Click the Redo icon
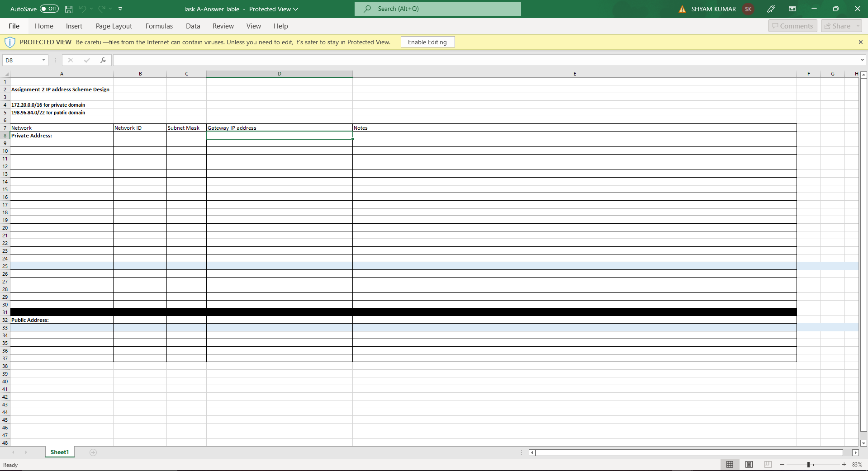868x471 pixels. (x=103, y=9)
